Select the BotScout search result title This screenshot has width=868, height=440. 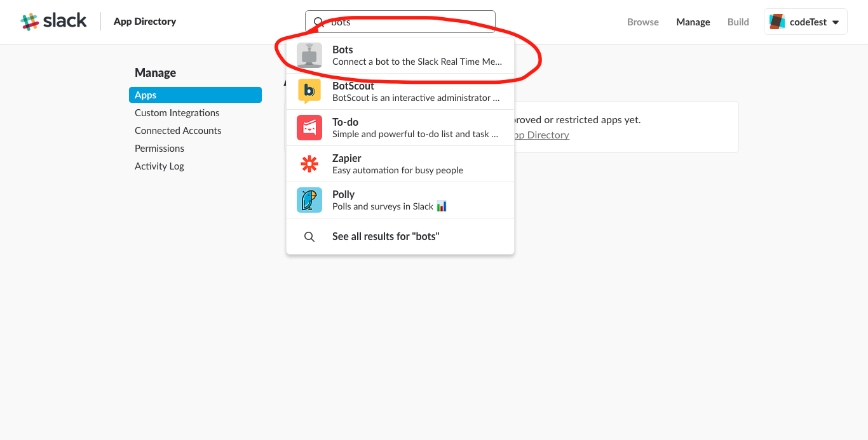353,86
